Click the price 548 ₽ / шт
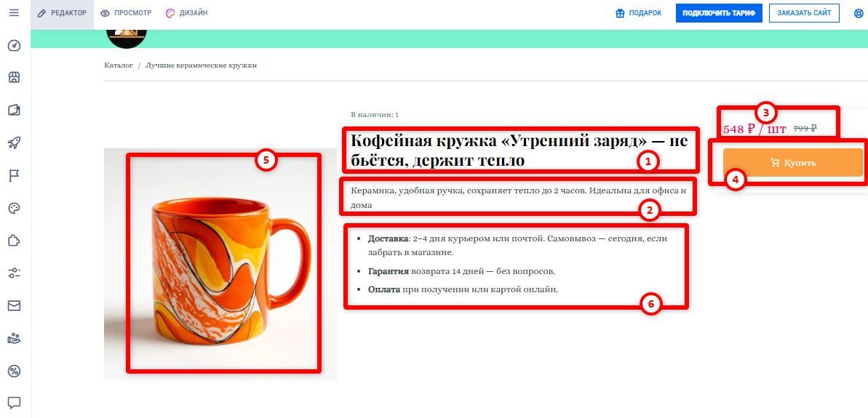The height and width of the screenshot is (418, 868). pyautogui.click(x=754, y=129)
